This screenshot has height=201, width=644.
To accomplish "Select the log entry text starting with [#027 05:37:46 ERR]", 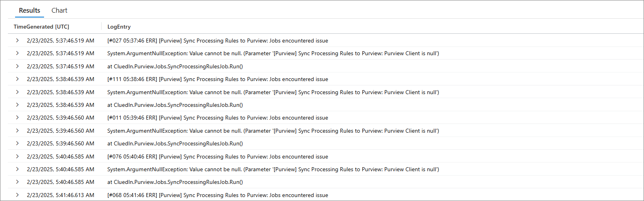I will pyautogui.click(x=218, y=41).
